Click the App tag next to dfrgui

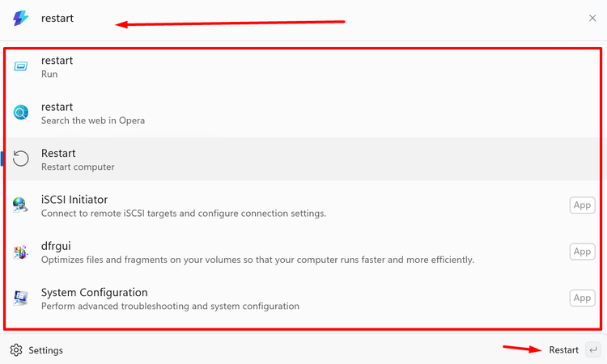(x=582, y=252)
